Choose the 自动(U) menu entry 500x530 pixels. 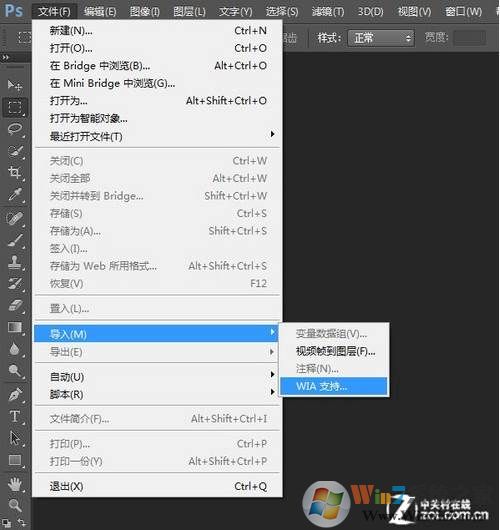tap(158, 377)
